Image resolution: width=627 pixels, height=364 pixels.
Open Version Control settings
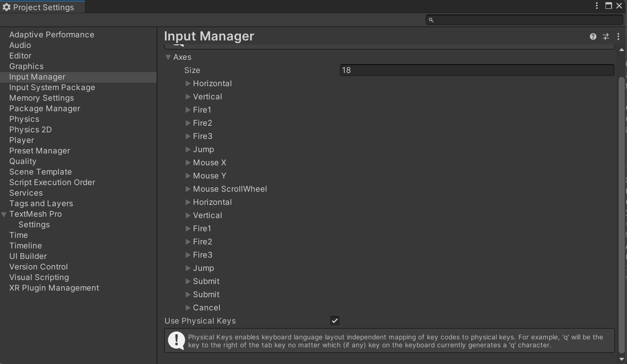click(38, 267)
